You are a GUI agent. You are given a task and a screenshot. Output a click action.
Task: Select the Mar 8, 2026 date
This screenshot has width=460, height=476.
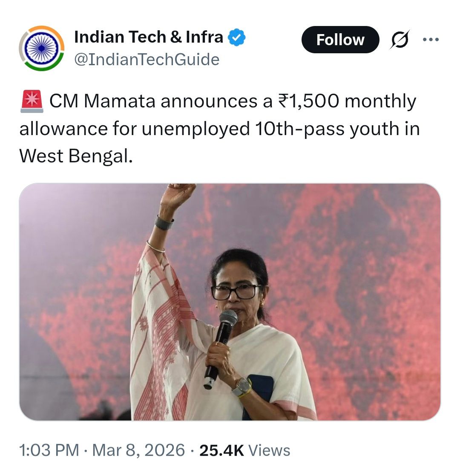(x=138, y=450)
